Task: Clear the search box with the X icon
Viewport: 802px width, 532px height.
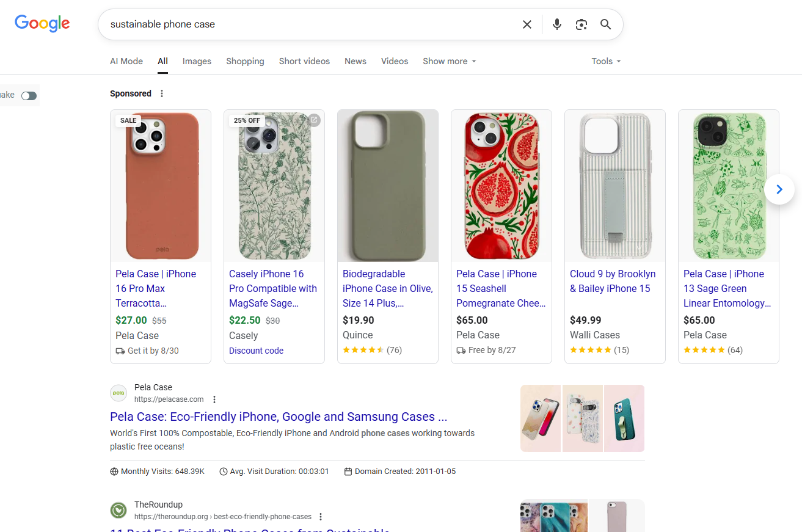Action: (x=527, y=24)
